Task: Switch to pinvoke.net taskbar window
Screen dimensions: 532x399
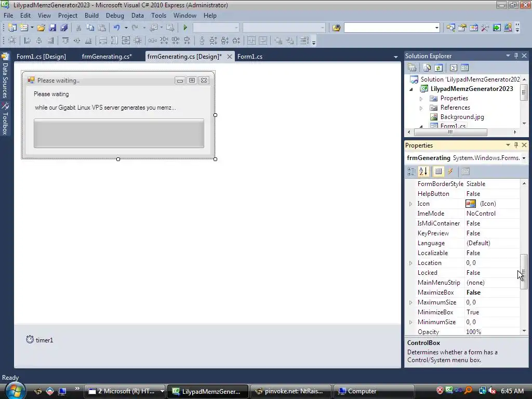Action: [x=290, y=391]
